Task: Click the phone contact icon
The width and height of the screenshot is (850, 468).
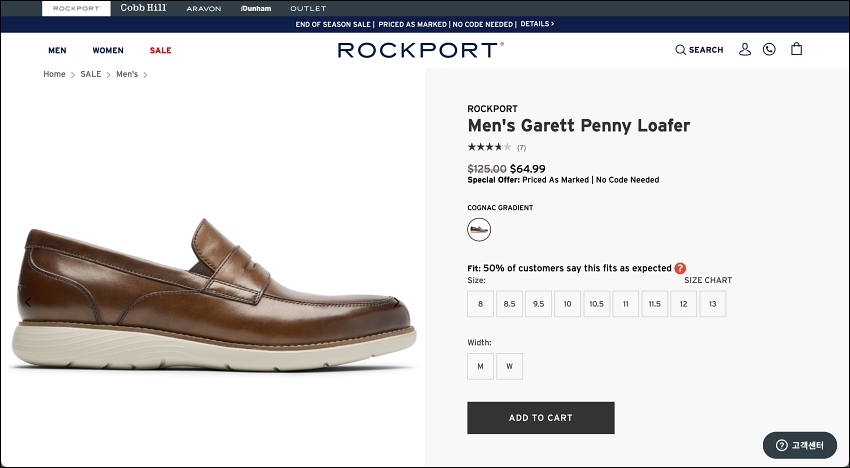Action: tap(769, 49)
